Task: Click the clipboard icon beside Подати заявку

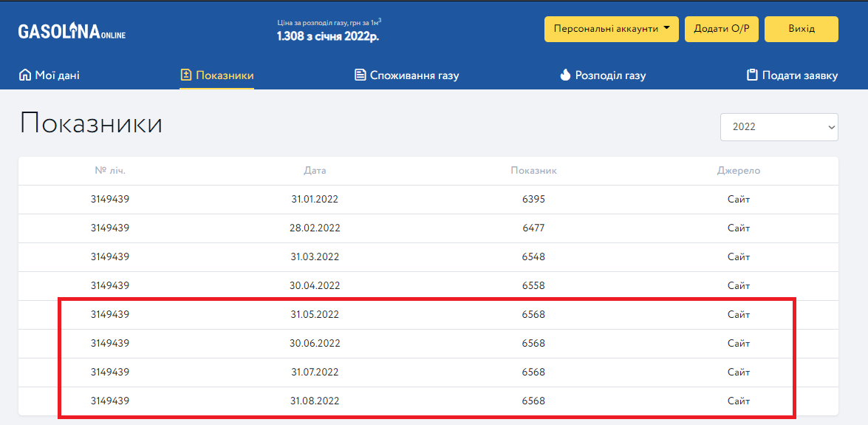Action: tap(752, 75)
